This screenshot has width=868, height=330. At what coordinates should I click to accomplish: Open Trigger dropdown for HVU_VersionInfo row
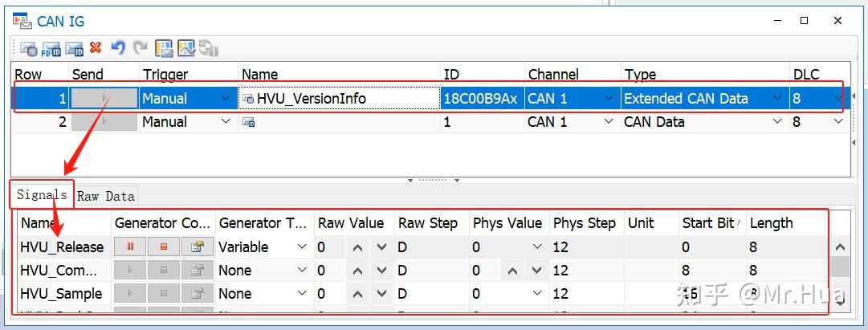tap(226, 99)
